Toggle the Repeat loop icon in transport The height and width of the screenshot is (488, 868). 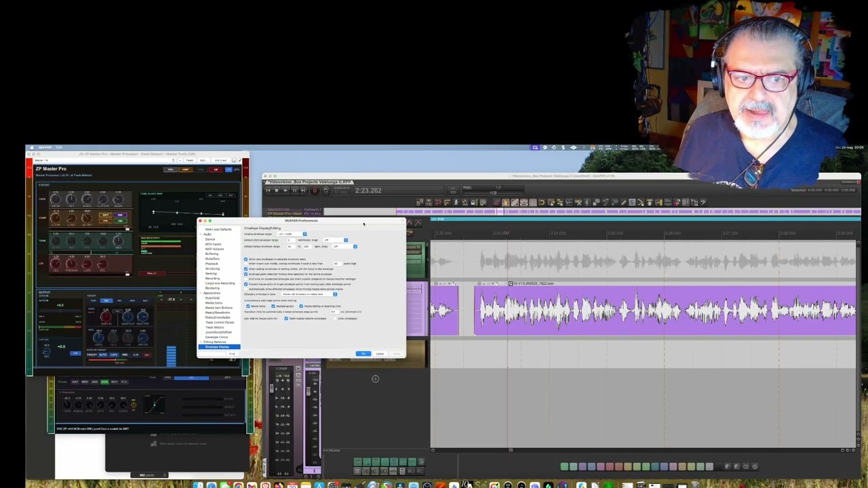[326, 190]
